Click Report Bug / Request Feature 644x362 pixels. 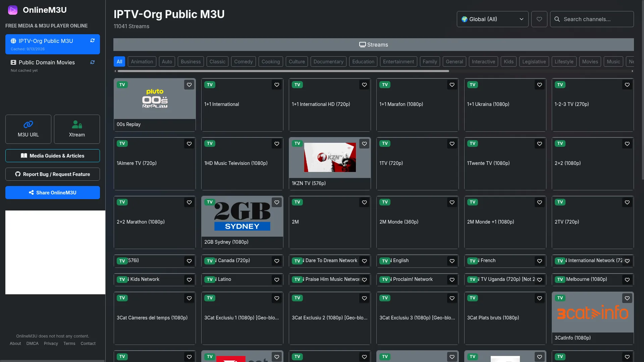tap(53, 174)
